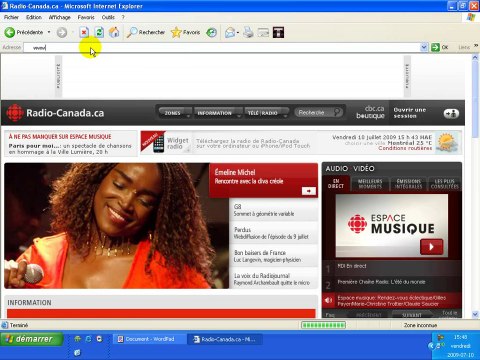
Task: Open the Affichage menu
Action: click(x=60, y=17)
